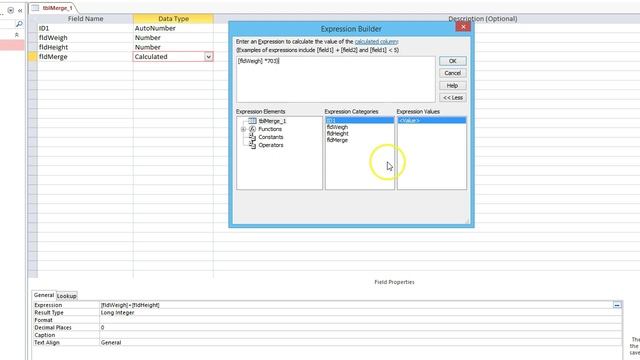Screen dimensions: 640x360
Task: Collapse the navigation group arrows
Action: tap(17, 35)
